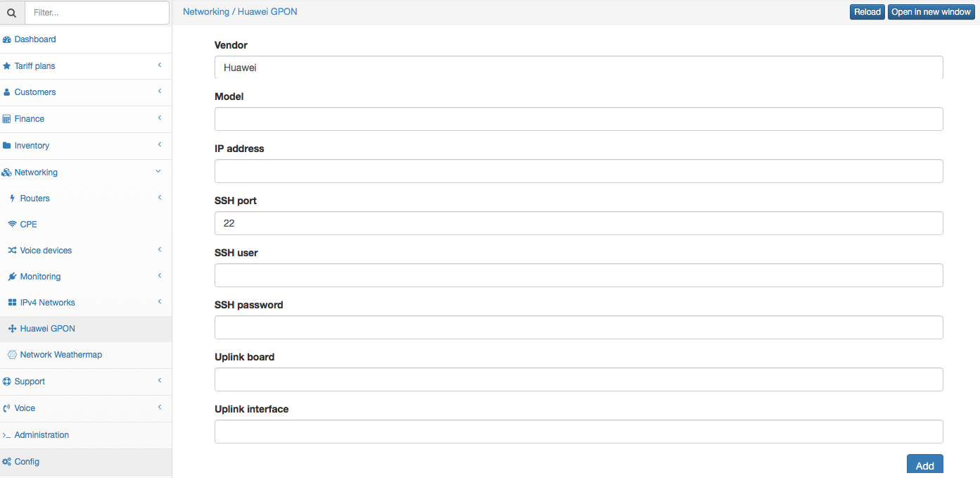Click the Open in new window button

pos(931,12)
